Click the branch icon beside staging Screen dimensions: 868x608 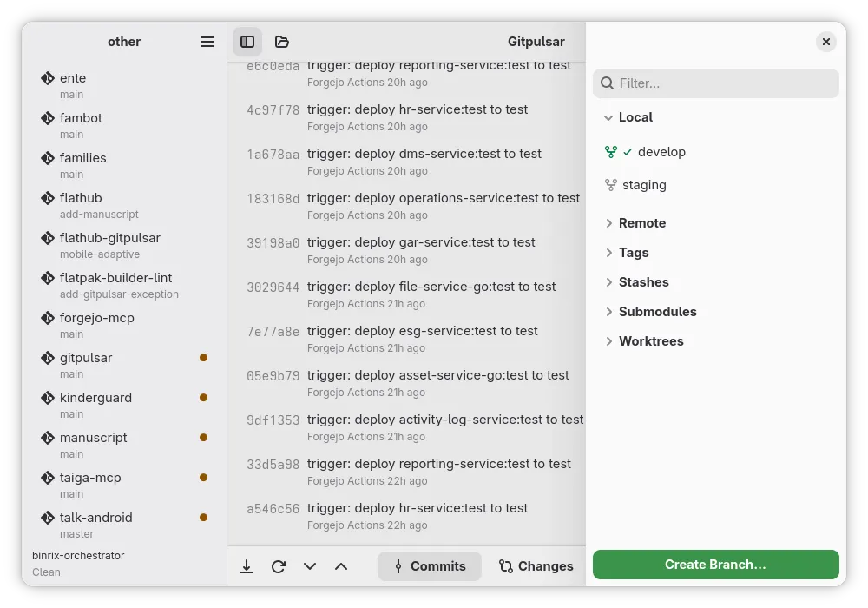611,185
